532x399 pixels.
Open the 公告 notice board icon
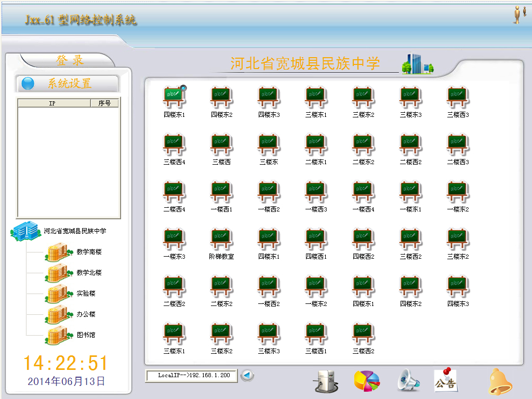[x=445, y=380]
